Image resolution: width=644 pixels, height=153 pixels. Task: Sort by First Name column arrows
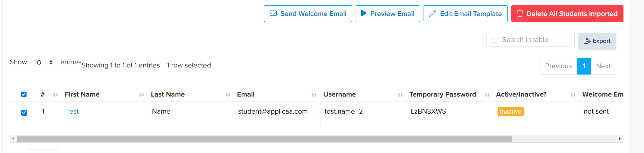point(142,95)
